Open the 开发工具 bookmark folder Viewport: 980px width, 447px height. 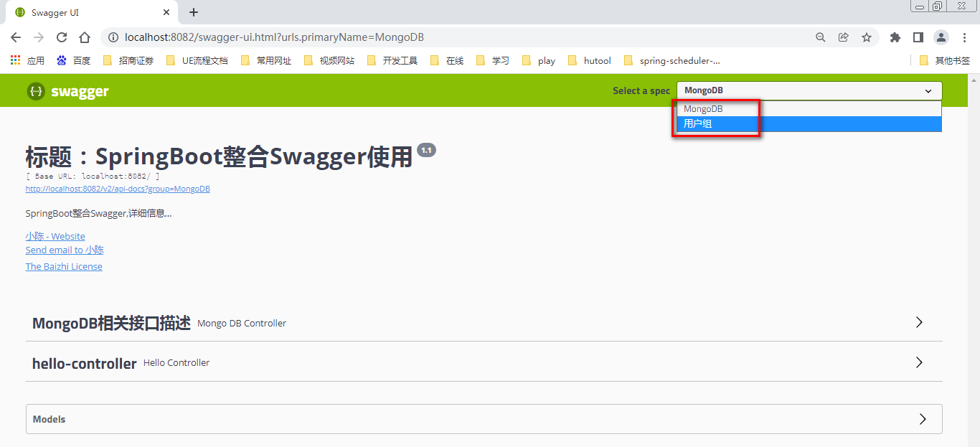(392, 60)
